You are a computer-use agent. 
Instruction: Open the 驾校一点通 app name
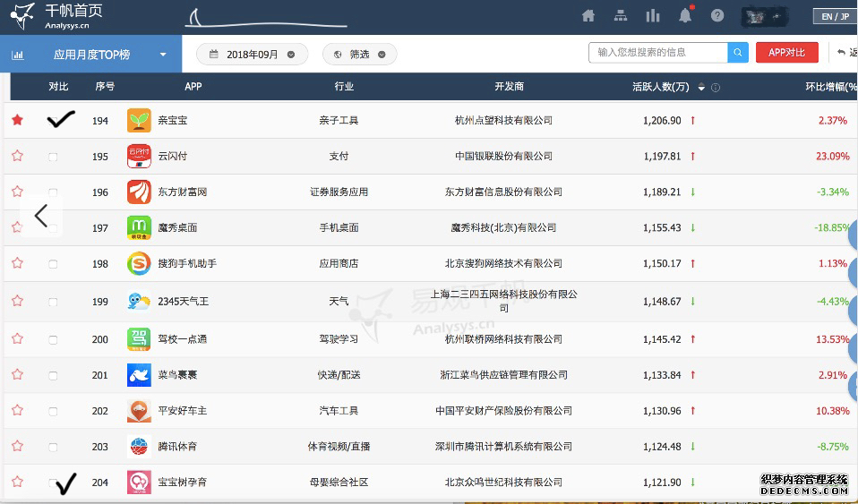182,339
